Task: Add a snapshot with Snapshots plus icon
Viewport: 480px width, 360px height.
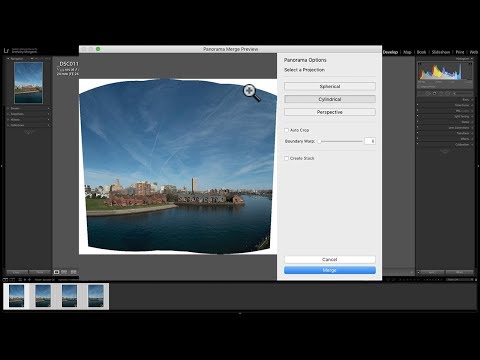Action: [48, 114]
